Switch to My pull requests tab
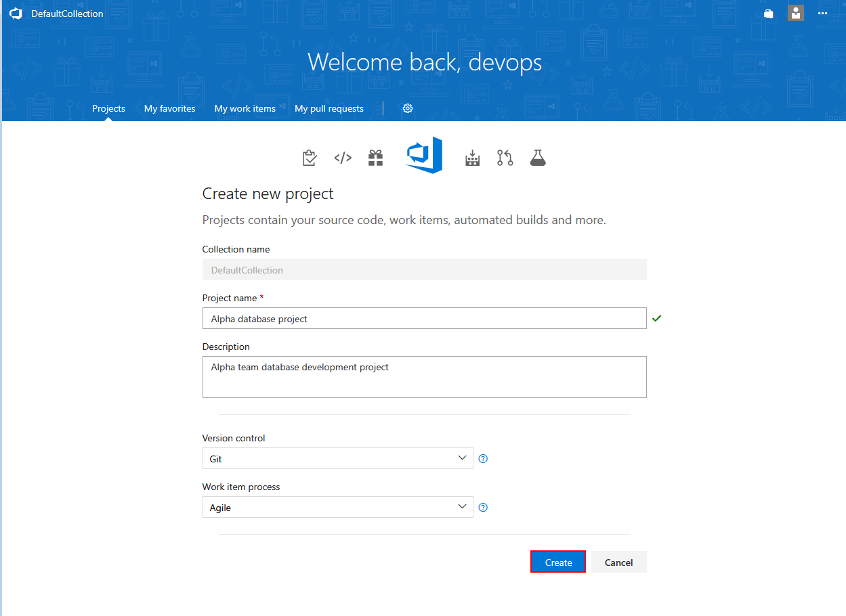This screenshot has height=616, width=846. tap(329, 108)
